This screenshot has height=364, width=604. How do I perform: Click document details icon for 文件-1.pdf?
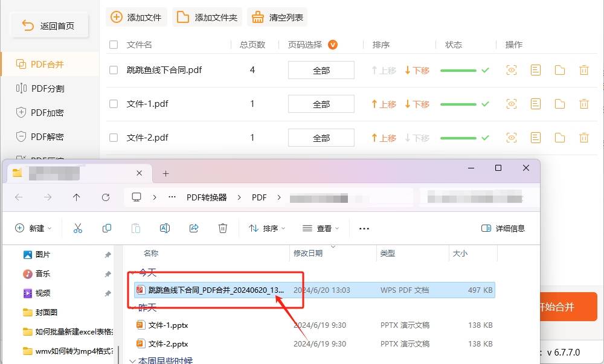[536, 104]
